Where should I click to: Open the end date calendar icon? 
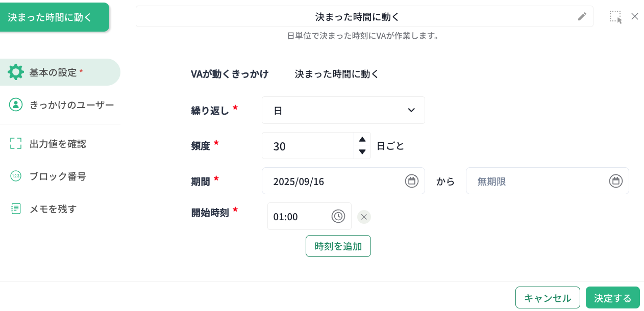pos(616,181)
